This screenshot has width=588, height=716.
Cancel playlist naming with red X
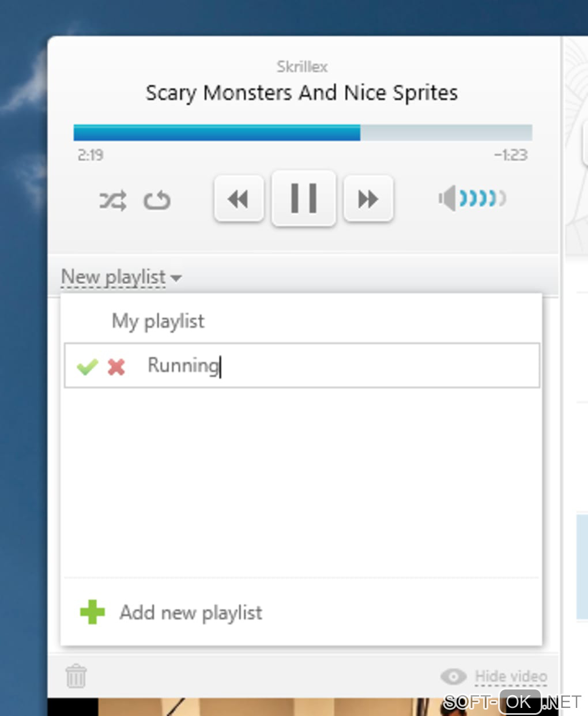116,367
